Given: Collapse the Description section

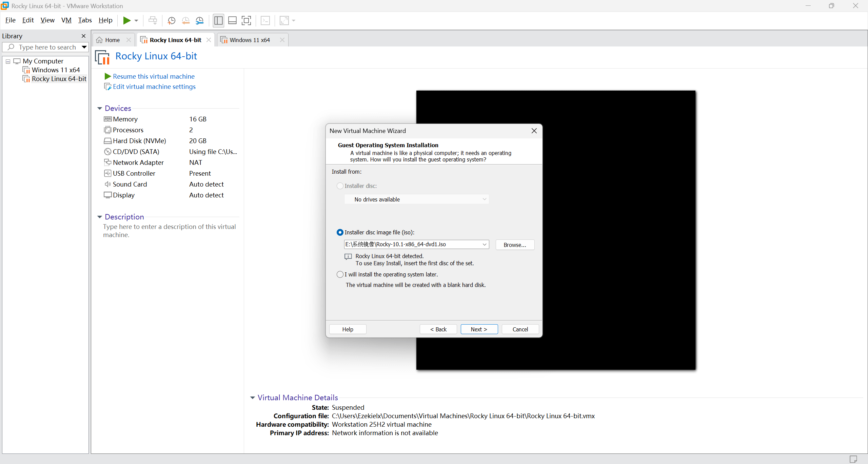Looking at the screenshot, I should tap(100, 217).
